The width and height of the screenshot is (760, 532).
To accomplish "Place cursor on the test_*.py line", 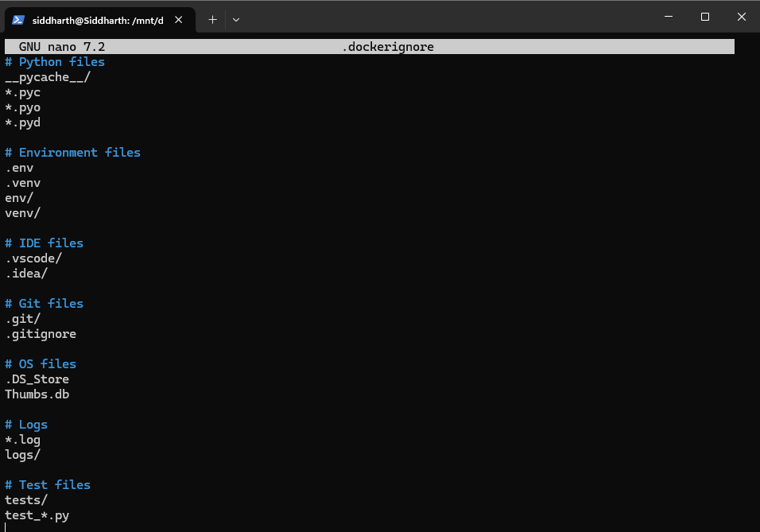I will [37, 515].
